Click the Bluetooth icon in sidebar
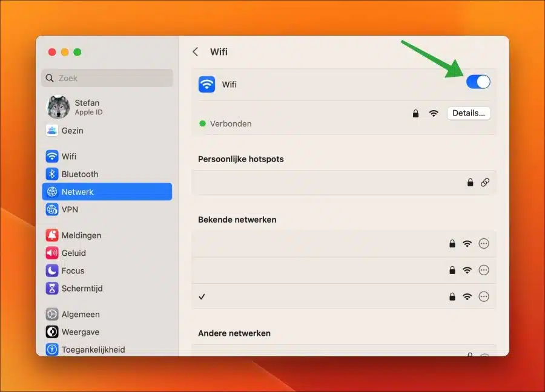Screen dimensions: 545x392 pos(52,174)
